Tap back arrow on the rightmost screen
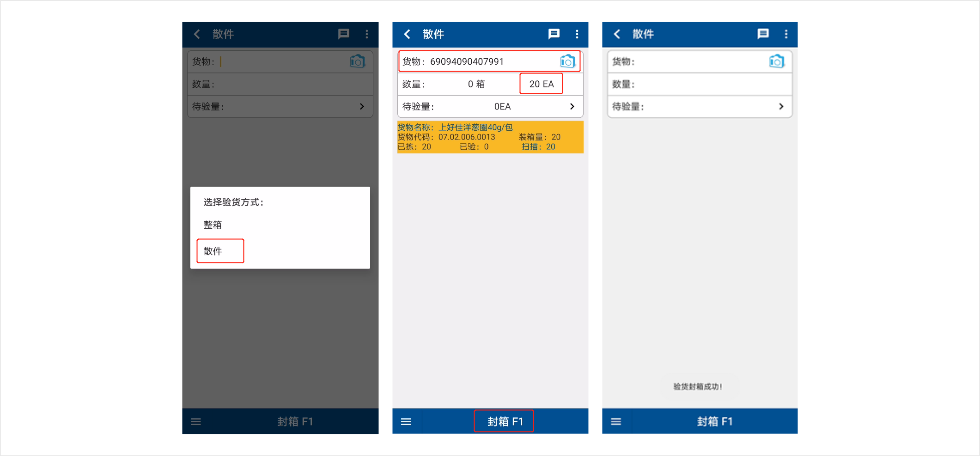 [617, 34]
